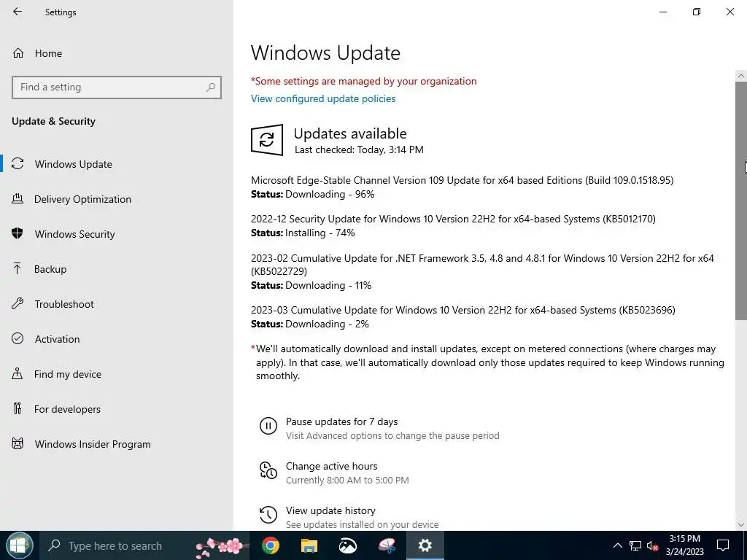Click the Windows Security shield icon

click(18, 234)
